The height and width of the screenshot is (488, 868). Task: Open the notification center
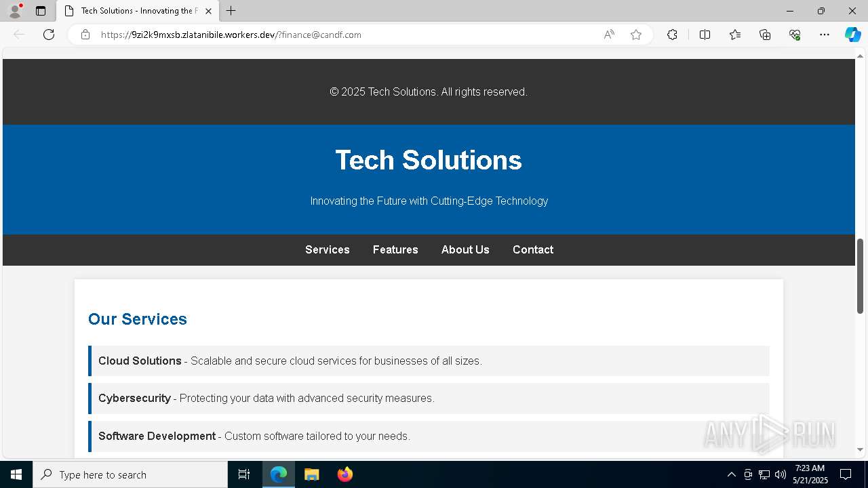coord(846,474)
